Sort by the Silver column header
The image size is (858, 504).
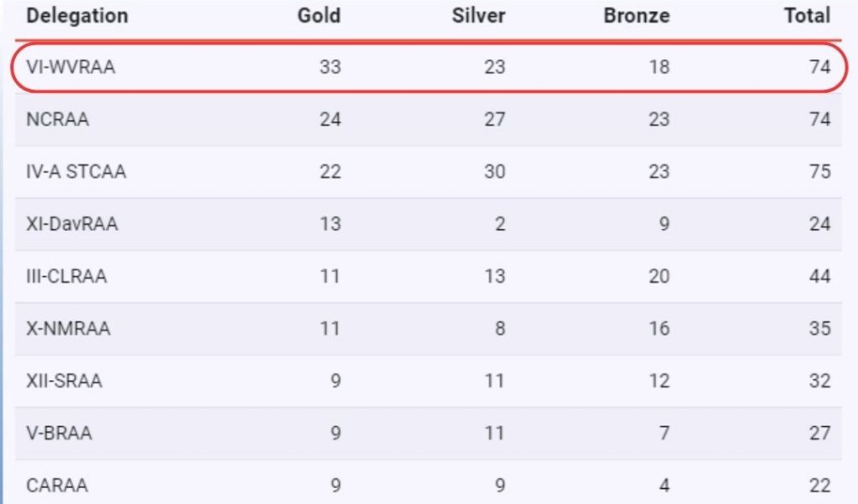[x=478, y=15]
